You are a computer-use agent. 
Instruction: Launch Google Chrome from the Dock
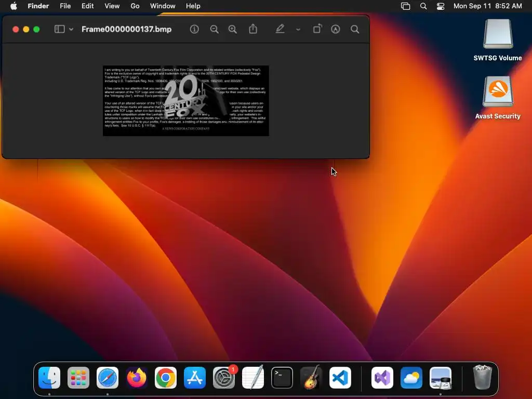tap(166, 378)
